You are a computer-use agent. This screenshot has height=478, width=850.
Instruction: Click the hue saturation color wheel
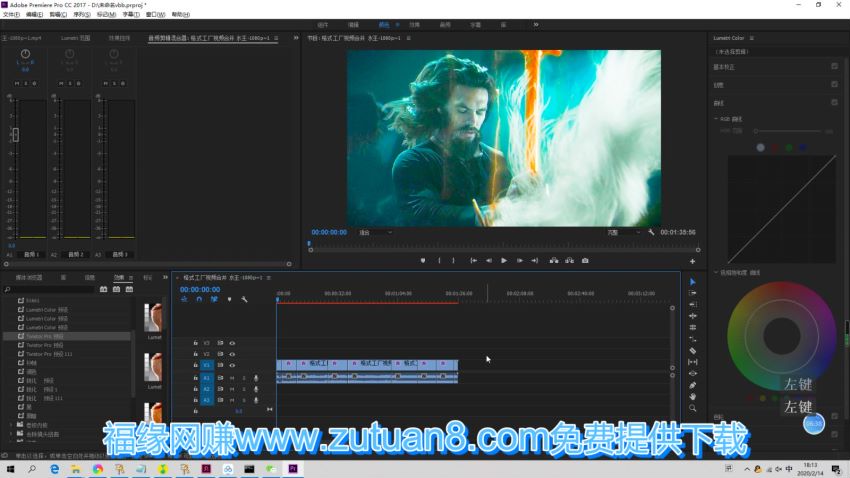click(x=782, y=335)
